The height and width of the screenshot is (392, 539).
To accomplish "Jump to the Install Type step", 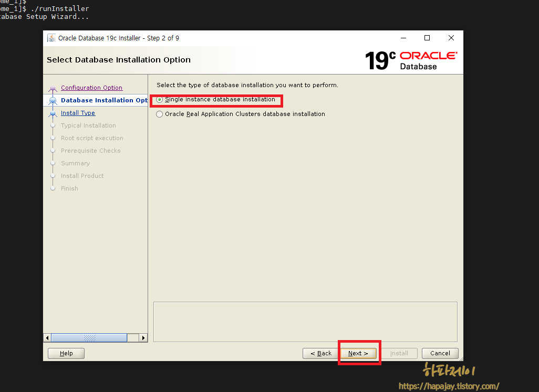I will (78, 113).
